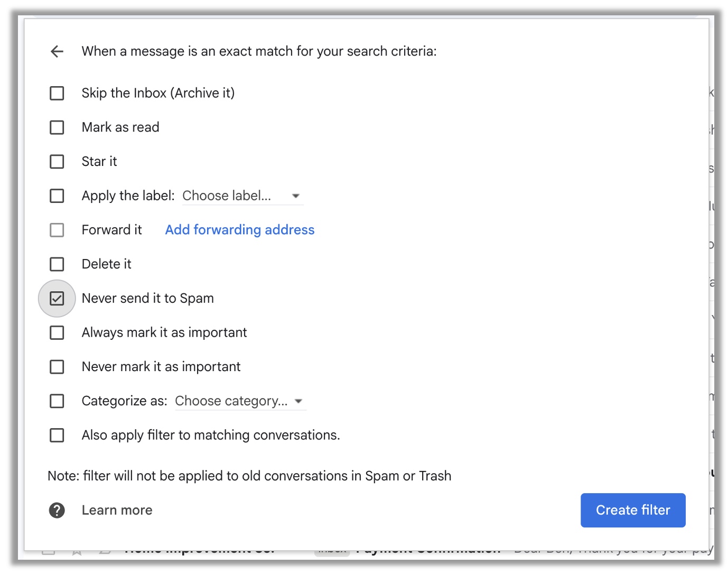Check the Delete it checkbox
This screenshot has width=728, height=574.
point(57,264)
